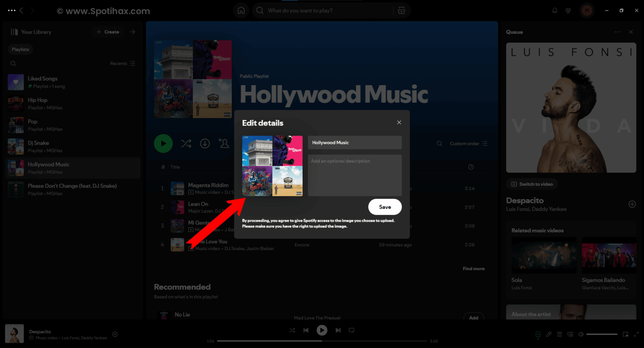644x348 pixels.
Task: Play the Hollywood Music playlist
Action: coord(163,144)
